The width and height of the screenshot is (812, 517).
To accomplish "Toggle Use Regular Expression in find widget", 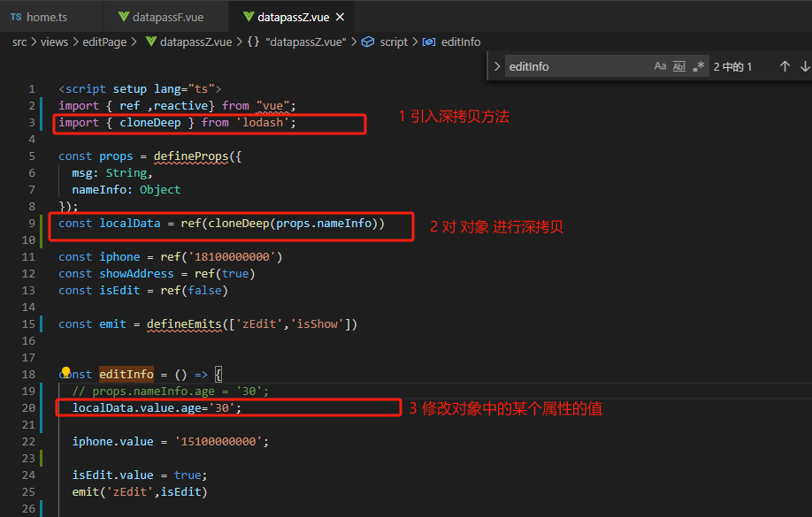I will [x=699, y=66].
